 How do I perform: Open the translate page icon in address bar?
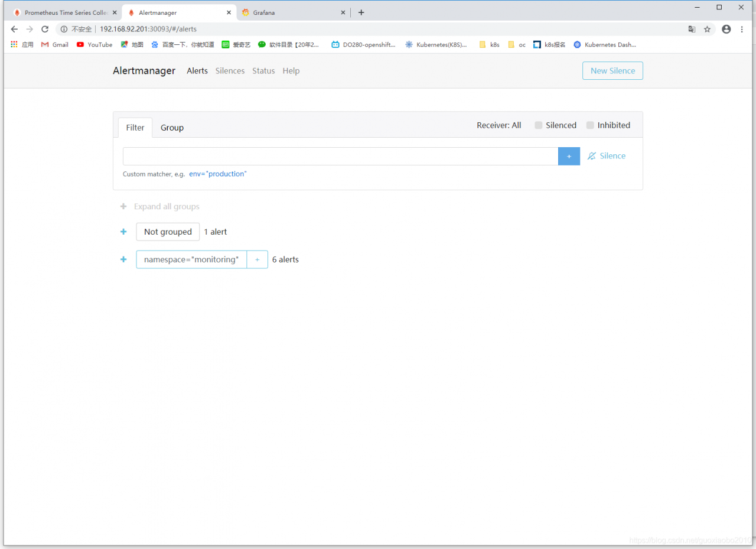[692, 29]
